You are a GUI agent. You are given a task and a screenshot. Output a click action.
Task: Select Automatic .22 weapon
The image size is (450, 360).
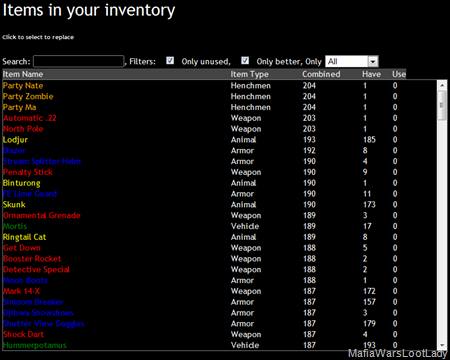[x=30, y=118]
